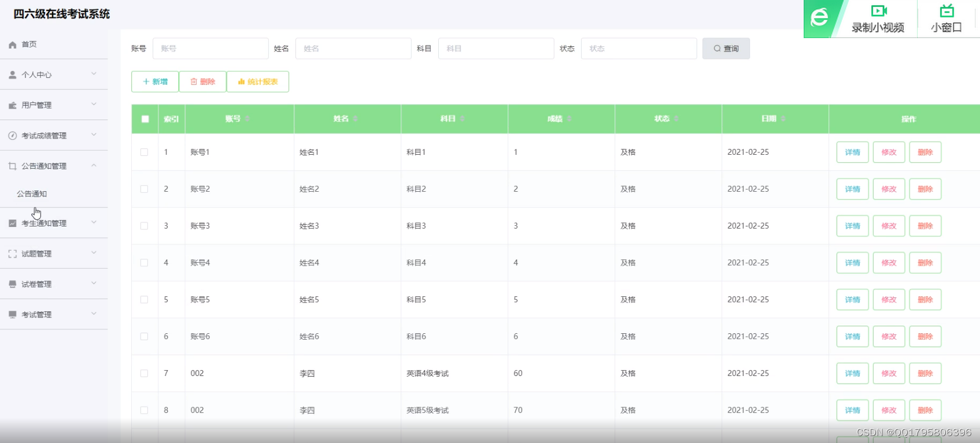Click 删除 for 账号6 row
980x443 pixels.
pos(925,337)
